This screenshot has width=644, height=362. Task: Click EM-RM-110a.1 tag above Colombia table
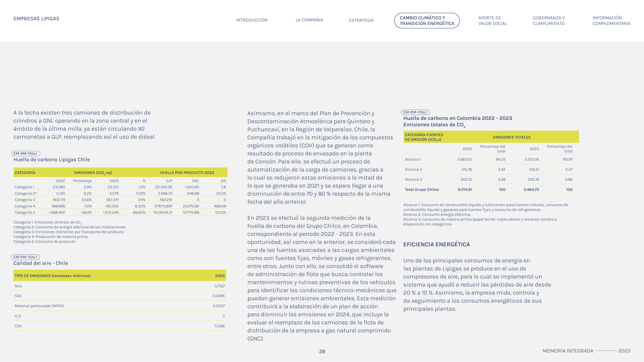click(x=415, y=112)
